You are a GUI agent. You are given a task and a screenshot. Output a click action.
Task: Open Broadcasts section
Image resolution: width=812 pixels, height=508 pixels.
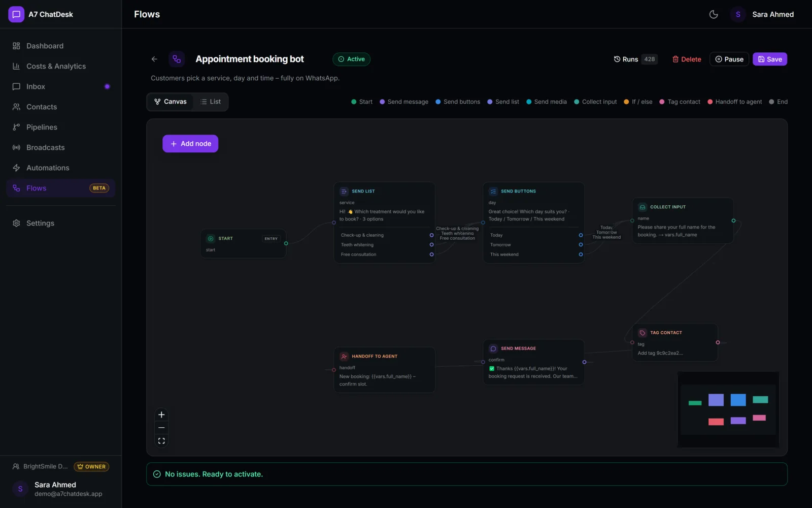coord(61,147)
